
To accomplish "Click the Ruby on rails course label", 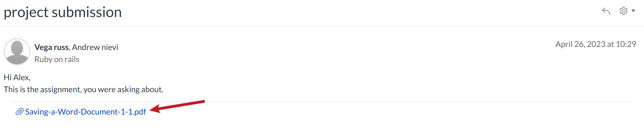I will pos(57,59).
